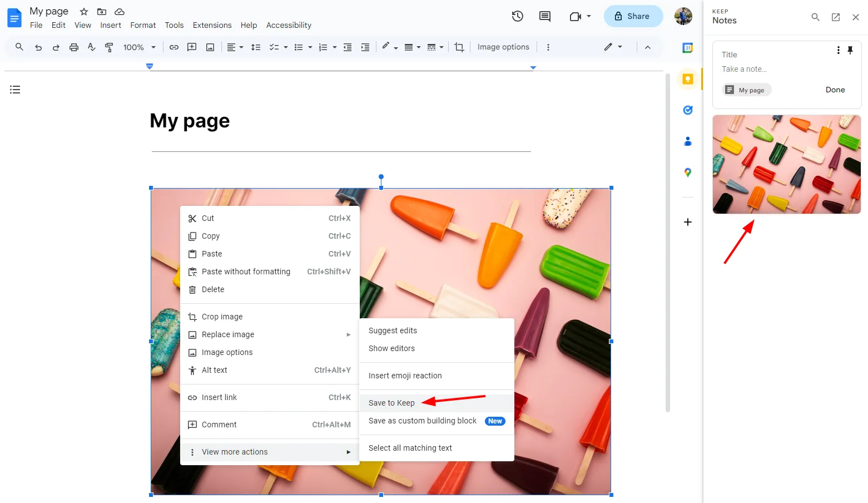
Task: Click the popsicle image thumbnail in Keep
Action: coord(786,164)
